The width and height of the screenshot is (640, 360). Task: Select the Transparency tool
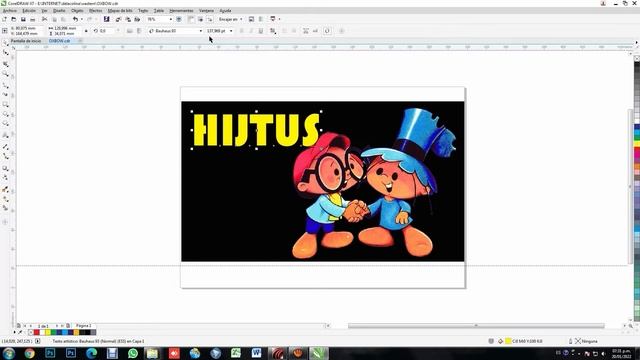tap(5, 178)
